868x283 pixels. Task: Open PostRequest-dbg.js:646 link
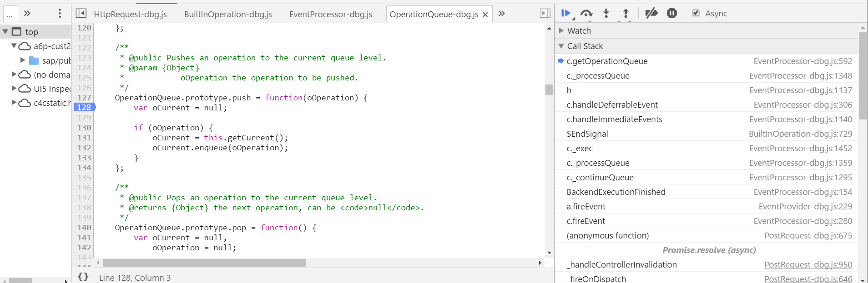point(808,279)
